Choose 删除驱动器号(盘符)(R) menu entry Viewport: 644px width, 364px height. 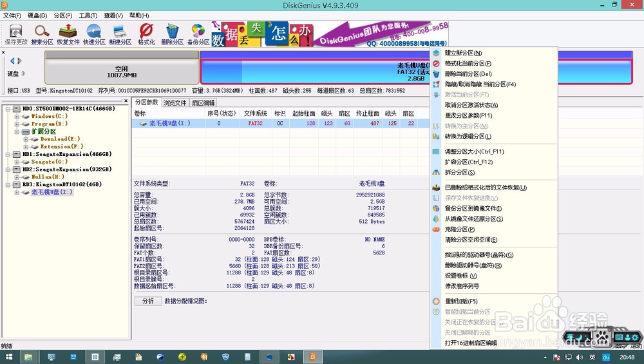pos(473,265)
